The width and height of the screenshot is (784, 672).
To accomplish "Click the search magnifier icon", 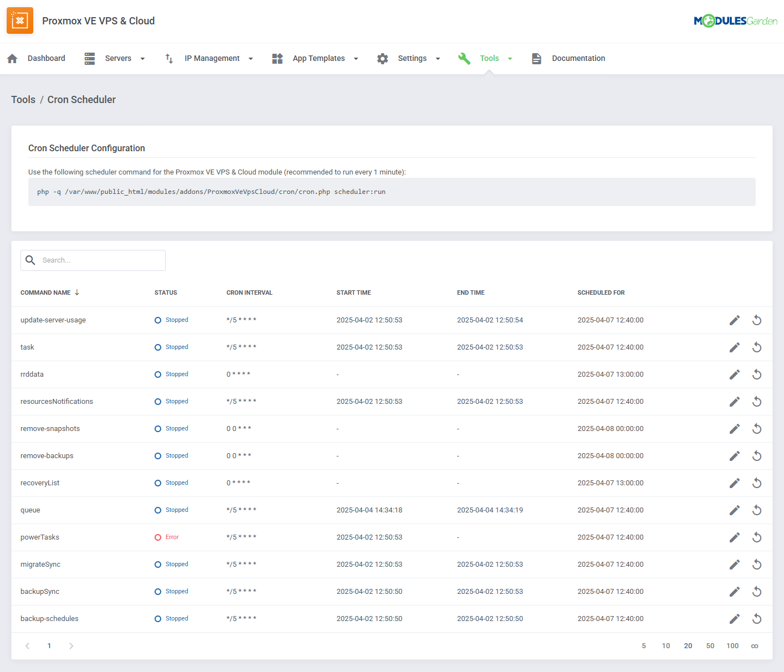I will point(30,260).
